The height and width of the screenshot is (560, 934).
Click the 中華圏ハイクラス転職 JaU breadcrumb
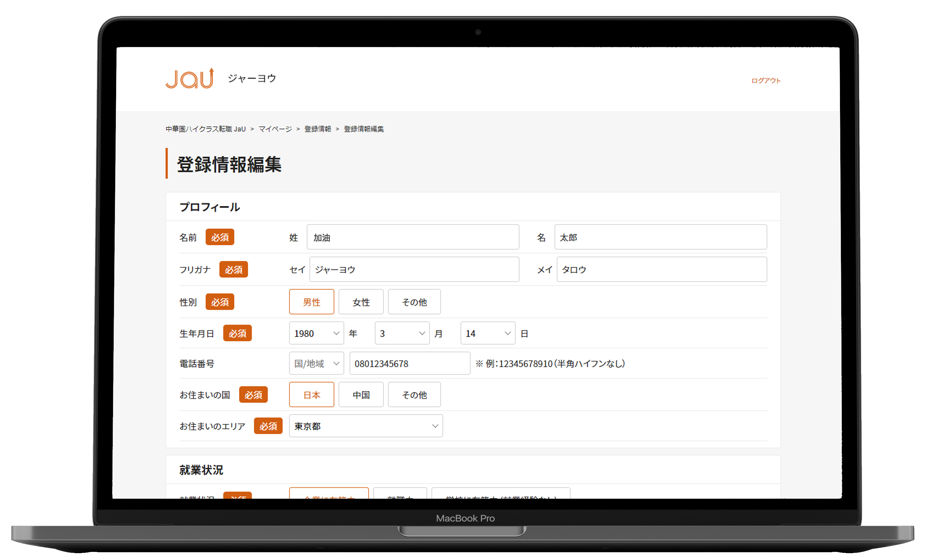tap(206, 129)
